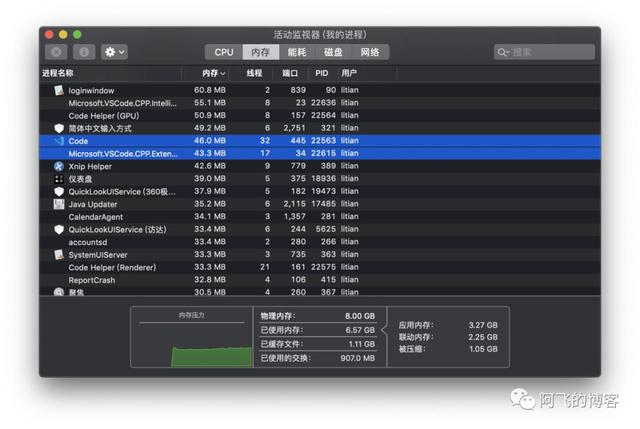Click the inspect process info button
The width and height of the screenshot is (640, 429).
click(x=84, y=52)
